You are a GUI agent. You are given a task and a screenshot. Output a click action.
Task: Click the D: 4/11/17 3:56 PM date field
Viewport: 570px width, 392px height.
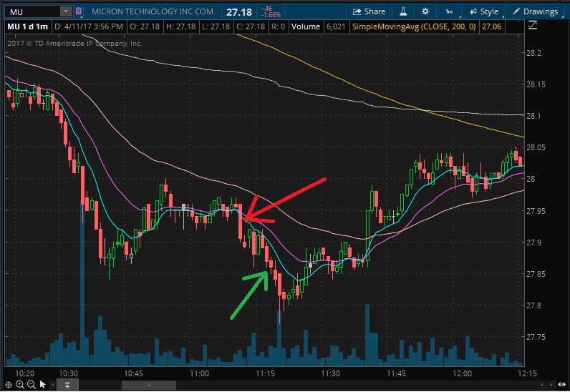(x=89, y=26)
